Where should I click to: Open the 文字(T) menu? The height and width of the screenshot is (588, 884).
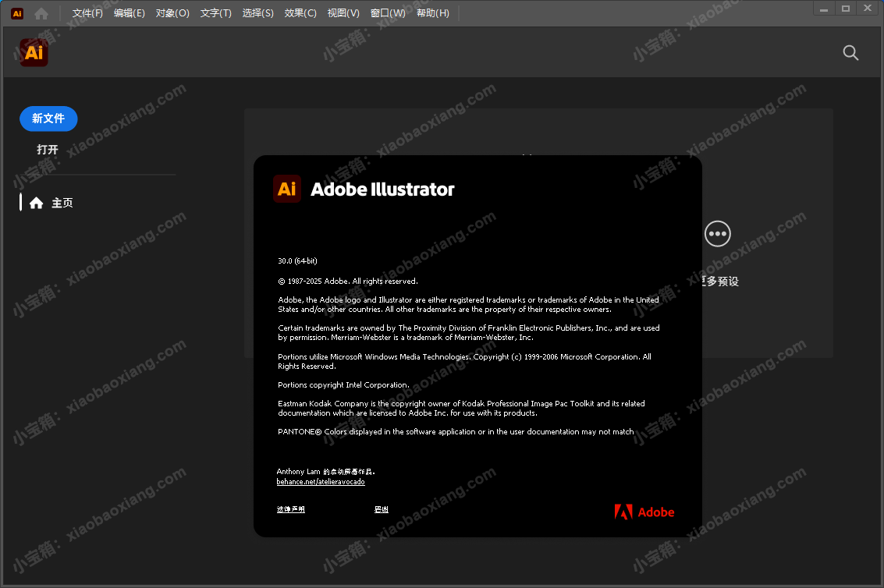click(215, 13)
